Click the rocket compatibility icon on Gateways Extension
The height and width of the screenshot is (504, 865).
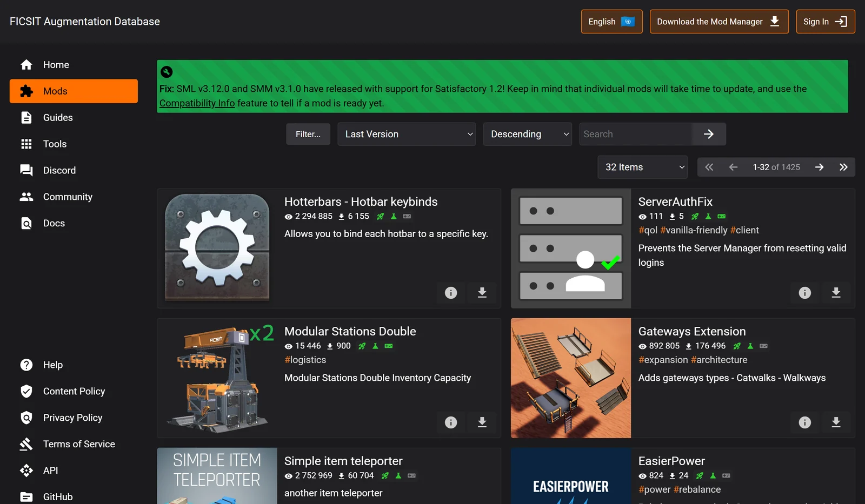pos(737,346)
